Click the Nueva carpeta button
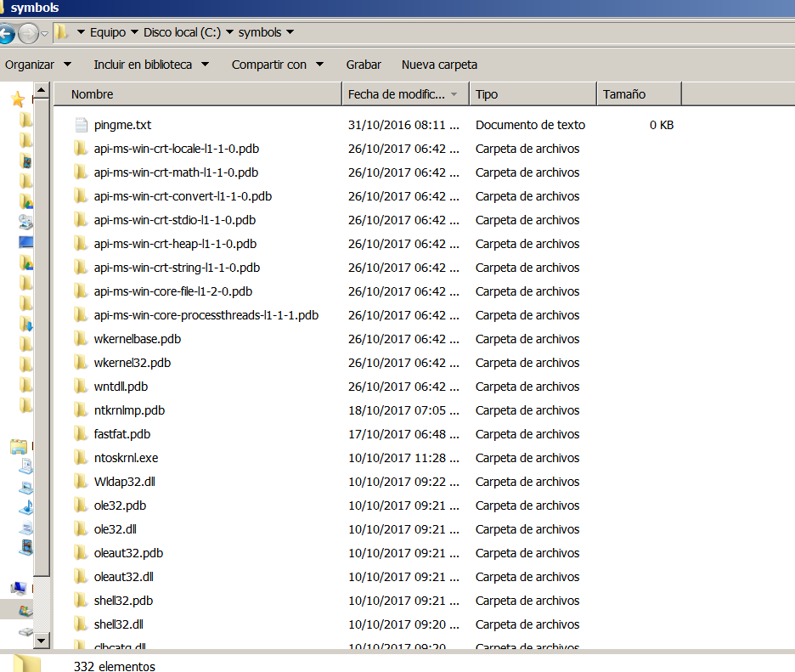Viewport: 795px width, 672px height. point(439,65)
